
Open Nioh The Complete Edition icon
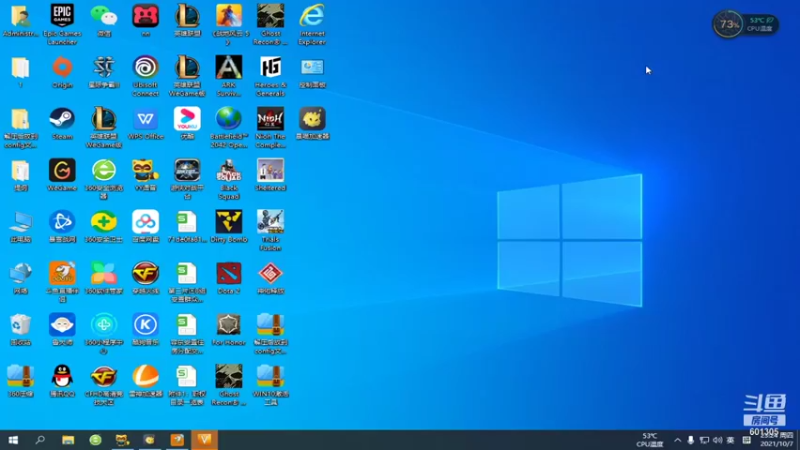tap(270, 128)
